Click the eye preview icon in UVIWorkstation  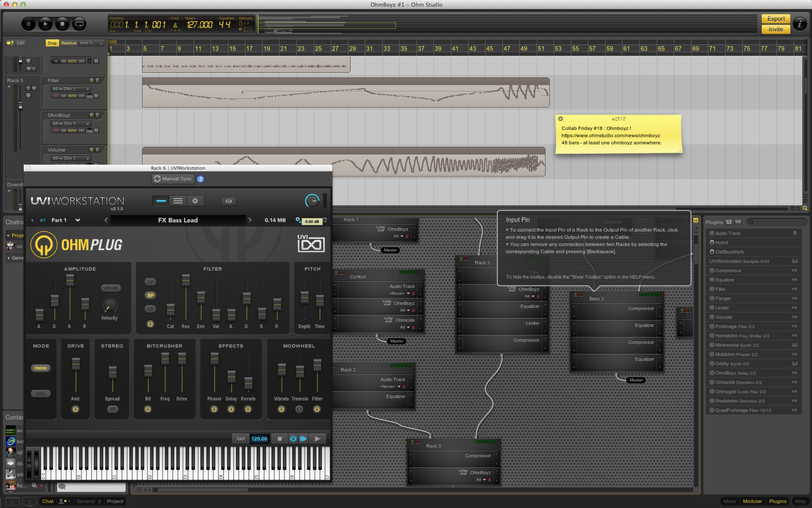[x=228, y=201]
